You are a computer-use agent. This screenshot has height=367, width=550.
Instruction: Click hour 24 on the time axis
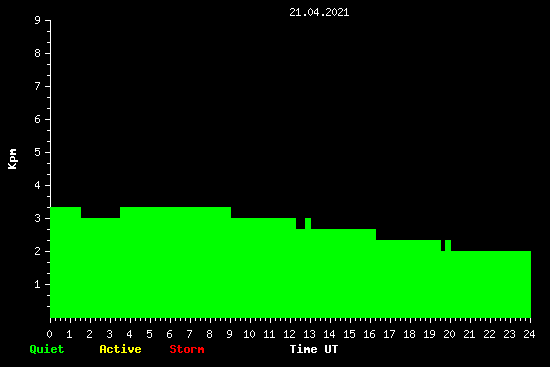[529, 334]
